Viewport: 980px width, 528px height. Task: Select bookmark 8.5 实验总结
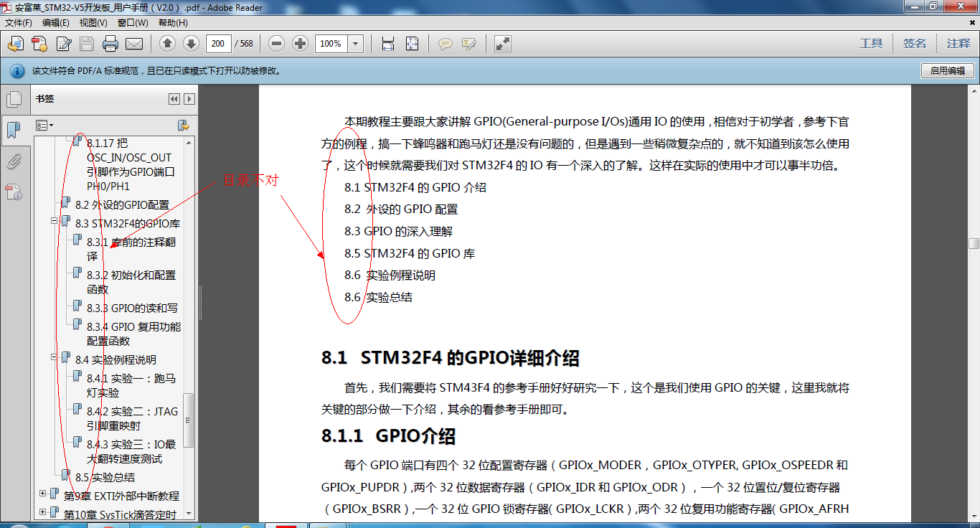105,478
